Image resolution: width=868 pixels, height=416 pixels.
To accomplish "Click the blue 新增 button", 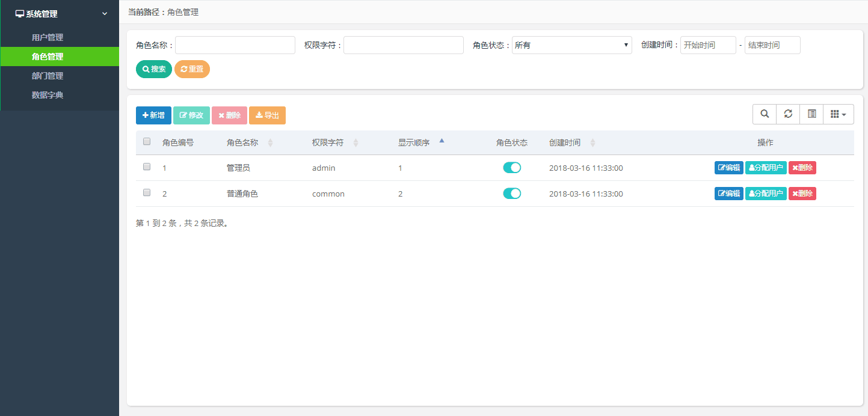I will (x=153, y=115).
